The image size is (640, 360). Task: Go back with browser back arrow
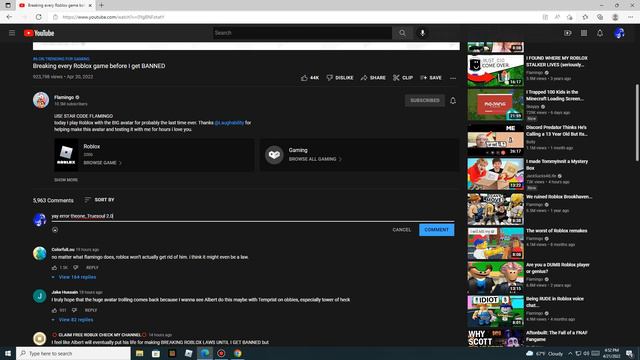tap(9, 17)
